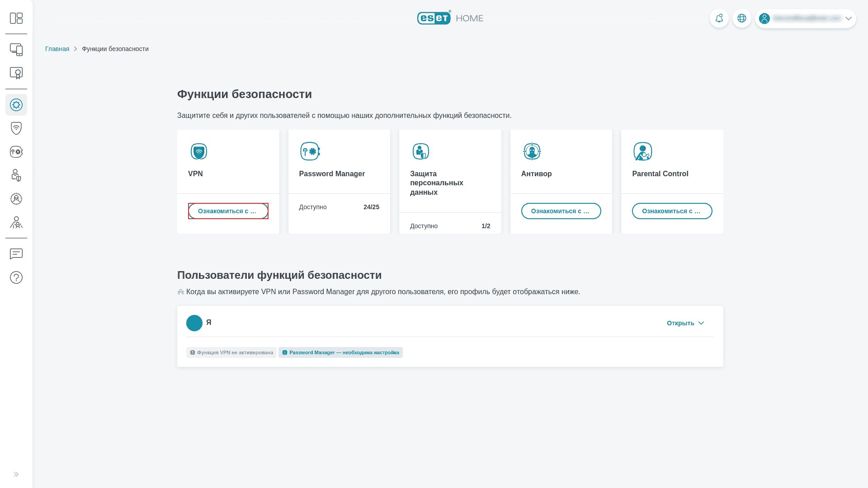Go to Главная breadcrumb link
Image resolution: width=868 pixels, height=488 pixels.
click(57, 49)
